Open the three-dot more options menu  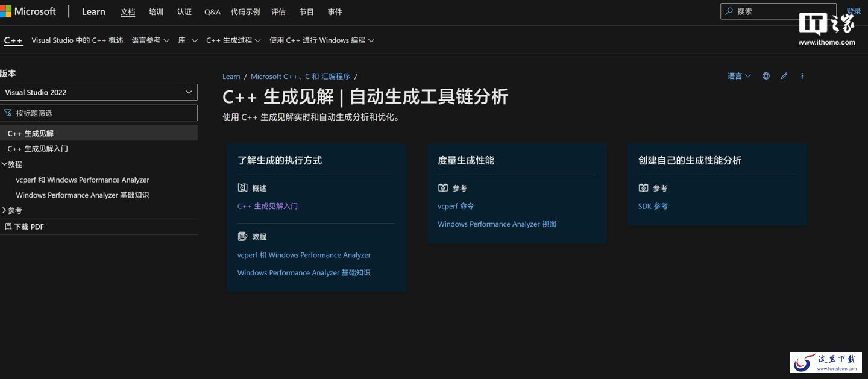[802, 76]
